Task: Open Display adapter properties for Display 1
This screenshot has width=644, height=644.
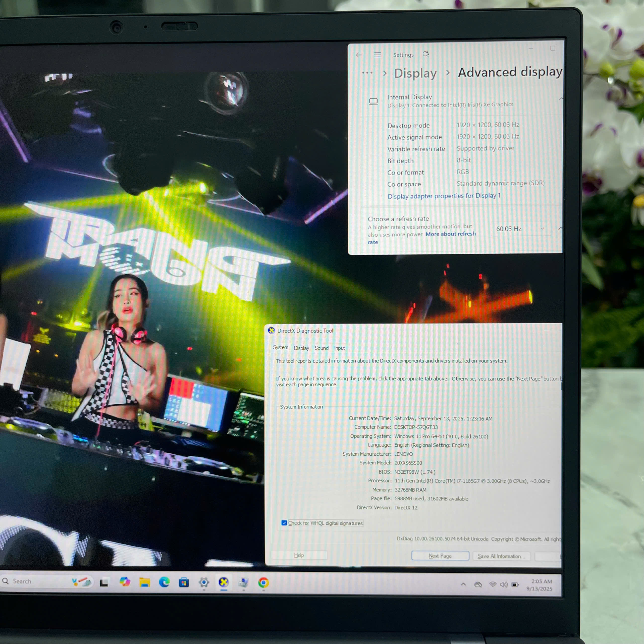Action: [x=444, y=196]
